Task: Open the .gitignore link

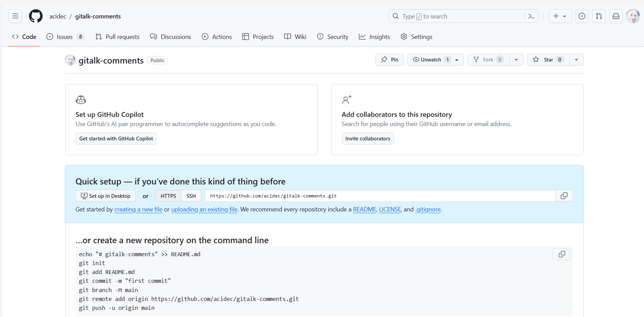Action: point(428,209)
